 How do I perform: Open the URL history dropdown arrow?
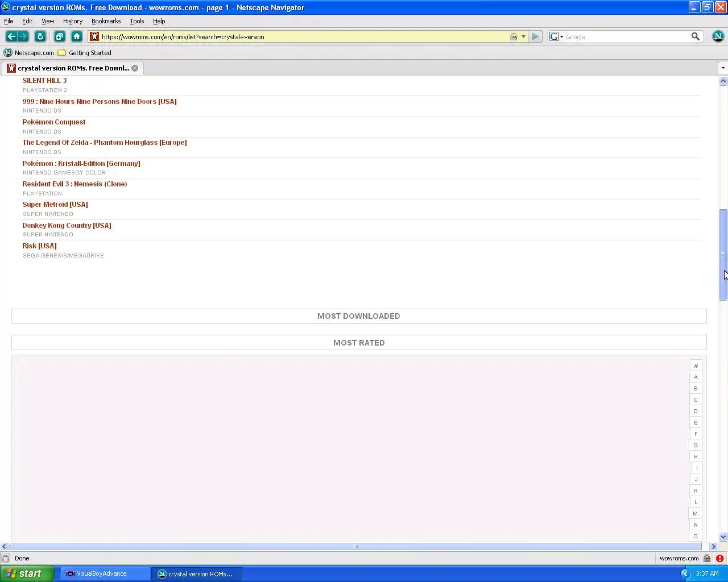pos(523,36)
